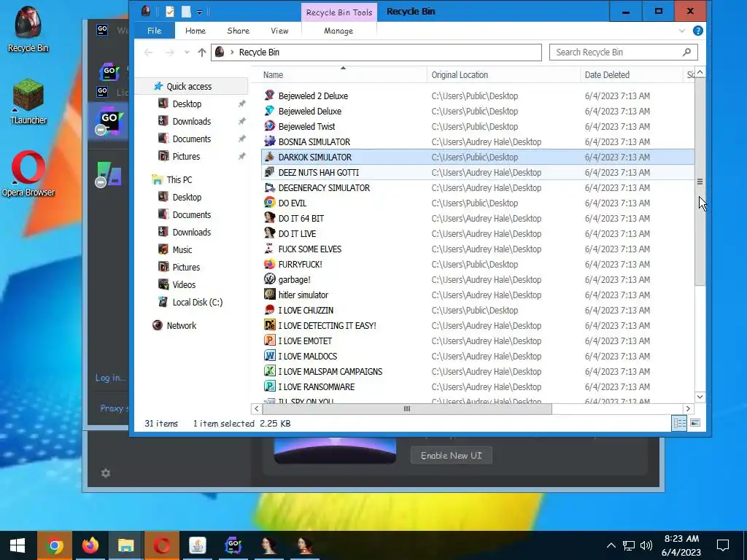Image resolution: width=747 pixels, height=560 pixels.
Task: Switch to the View ribbon tab
Action: (x=279, y=31)
